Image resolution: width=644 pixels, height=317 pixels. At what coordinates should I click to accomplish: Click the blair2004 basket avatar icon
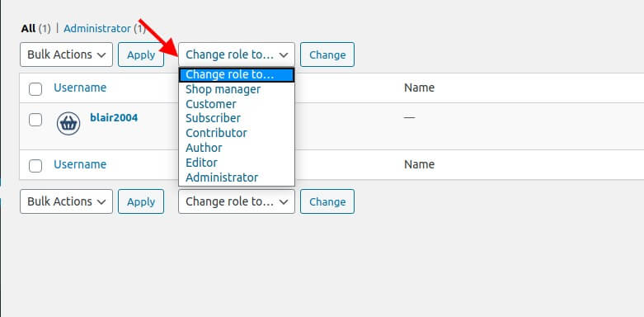68,124
